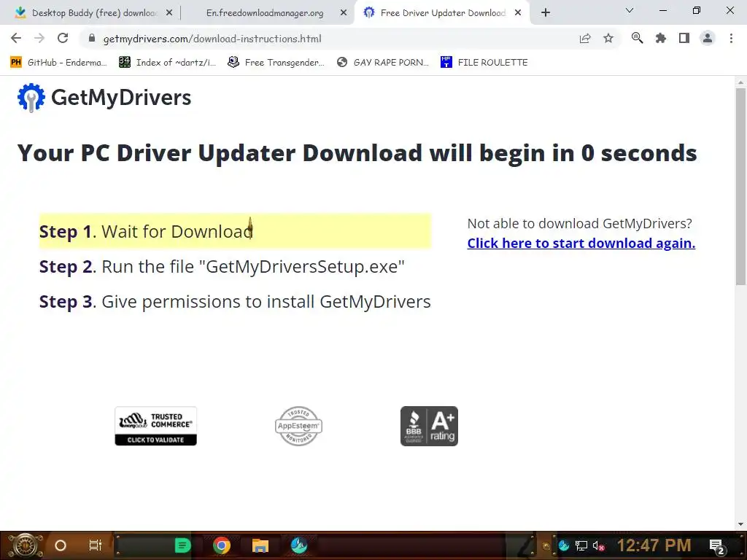The width and height of the screenshot is (747, 560).
Task: Share this page via share icon
Action: pyautogui.click(x=585, y=39)
